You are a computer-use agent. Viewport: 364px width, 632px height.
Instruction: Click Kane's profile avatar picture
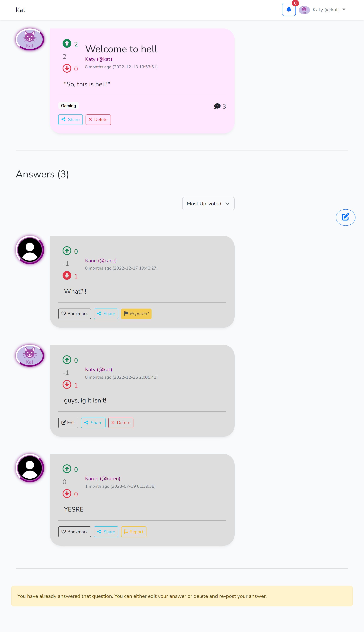(x=30, y=250)
